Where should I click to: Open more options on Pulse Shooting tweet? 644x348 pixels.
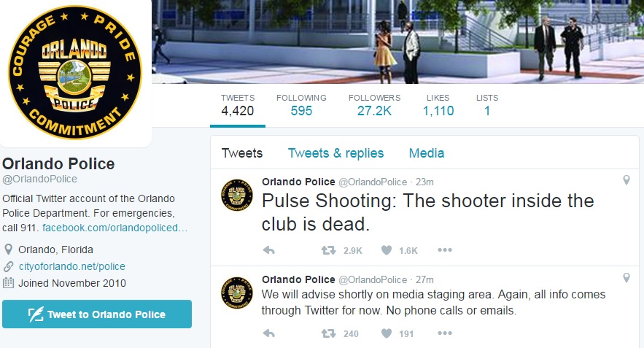coord(445,250)
